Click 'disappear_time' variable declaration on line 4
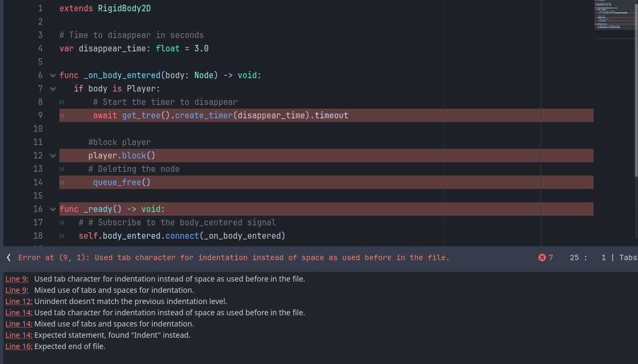This screenshot has width=638, height=364. (112, 49)
